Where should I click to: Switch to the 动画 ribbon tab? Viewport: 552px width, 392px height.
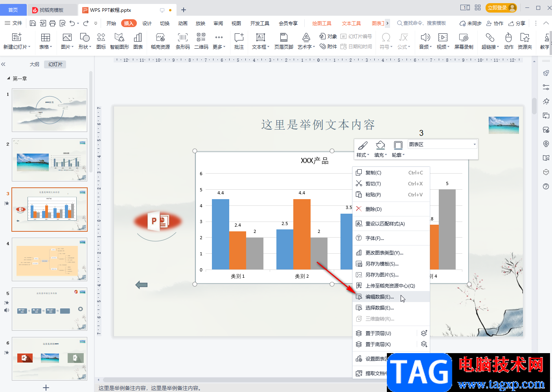[x=183, y=23]
